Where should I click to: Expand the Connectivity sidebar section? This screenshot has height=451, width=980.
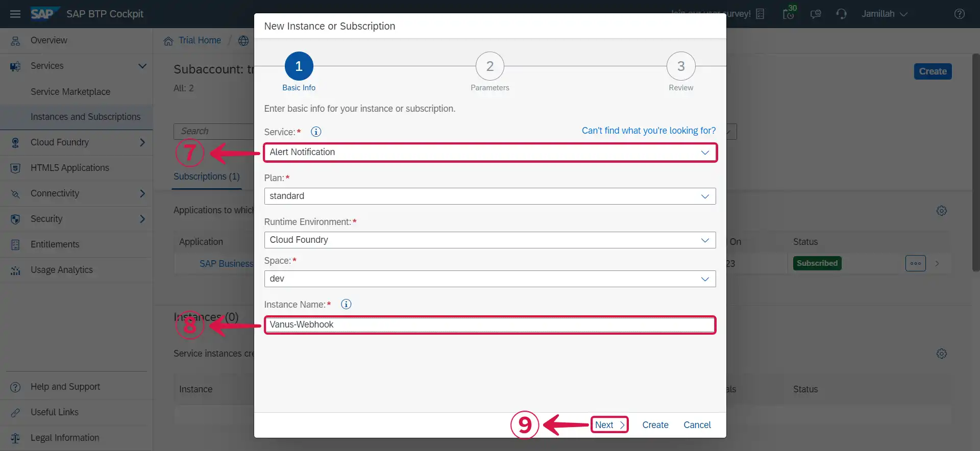142,193
